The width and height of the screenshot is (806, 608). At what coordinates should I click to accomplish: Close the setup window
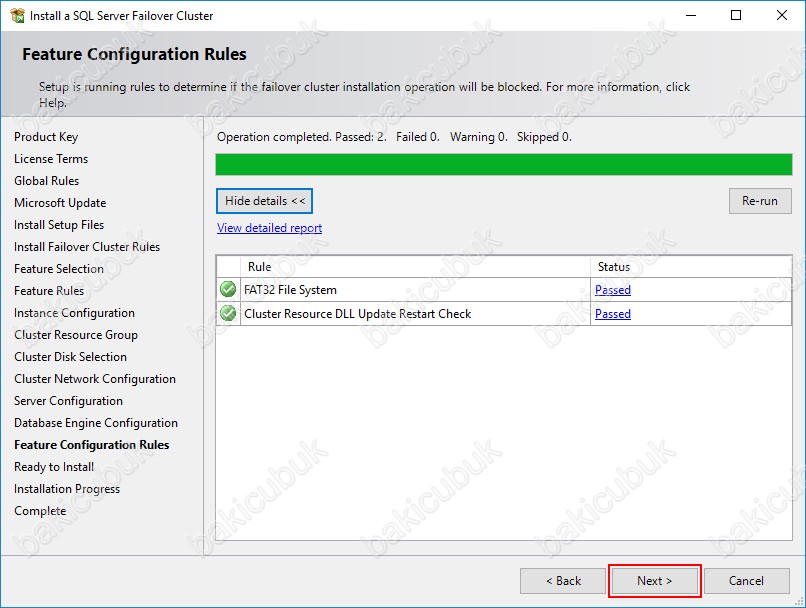(x=782, y=15)
